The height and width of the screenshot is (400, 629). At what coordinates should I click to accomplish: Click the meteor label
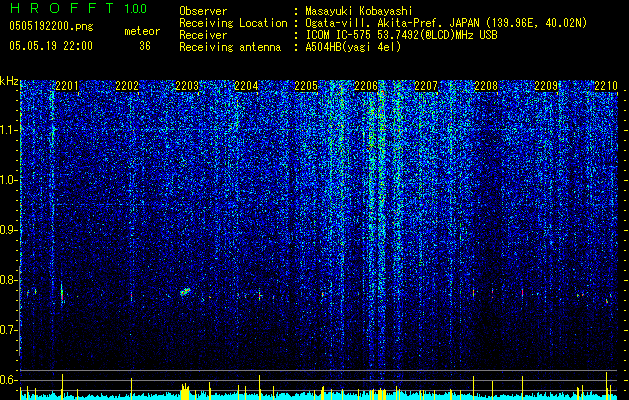(x=142, y=31)
